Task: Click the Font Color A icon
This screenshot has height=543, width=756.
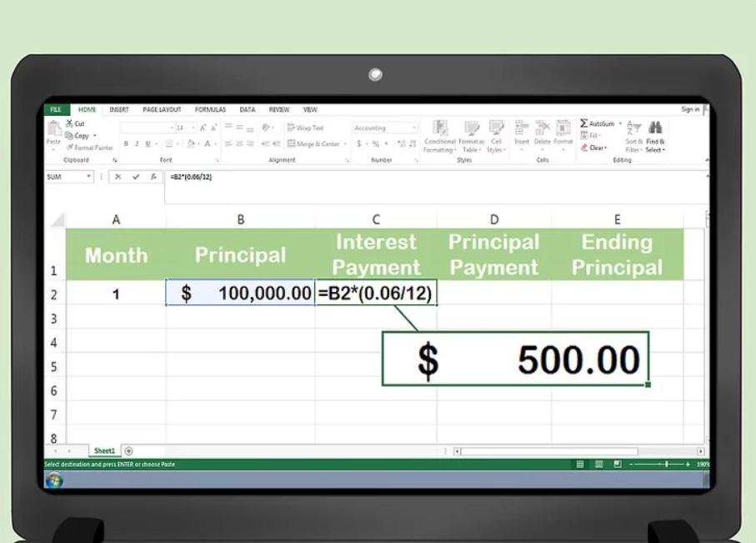Action: point(208,143)
